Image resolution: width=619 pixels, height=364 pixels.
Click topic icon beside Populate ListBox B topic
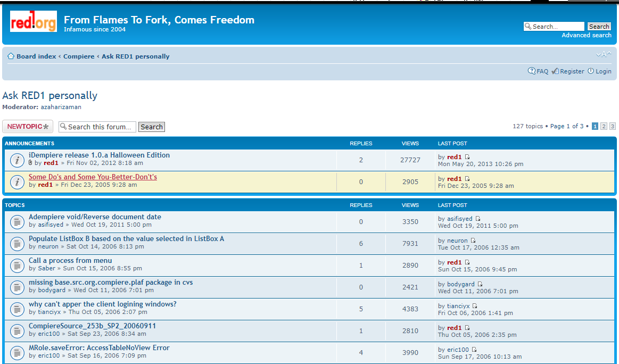(17, 244)
